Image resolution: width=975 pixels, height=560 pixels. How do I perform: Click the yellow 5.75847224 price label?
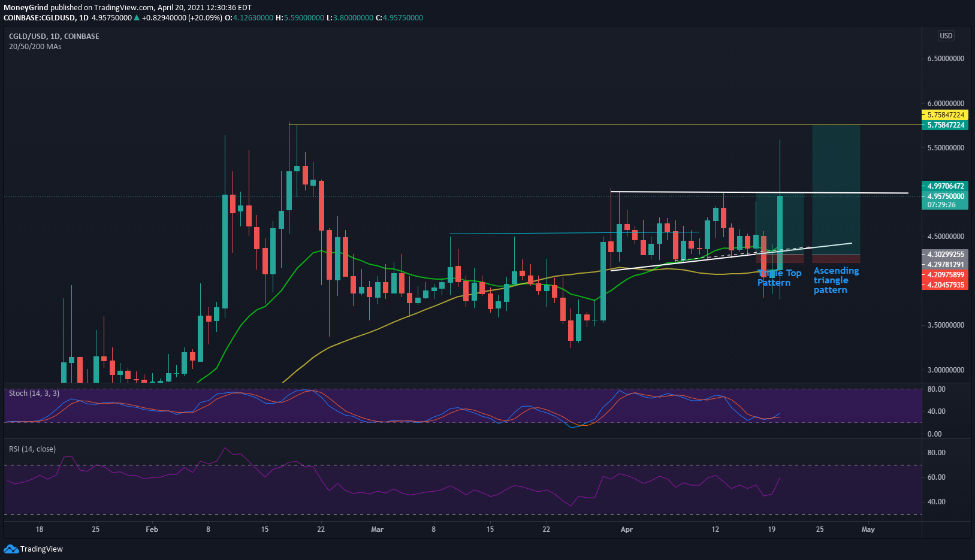tap(944, 114)
